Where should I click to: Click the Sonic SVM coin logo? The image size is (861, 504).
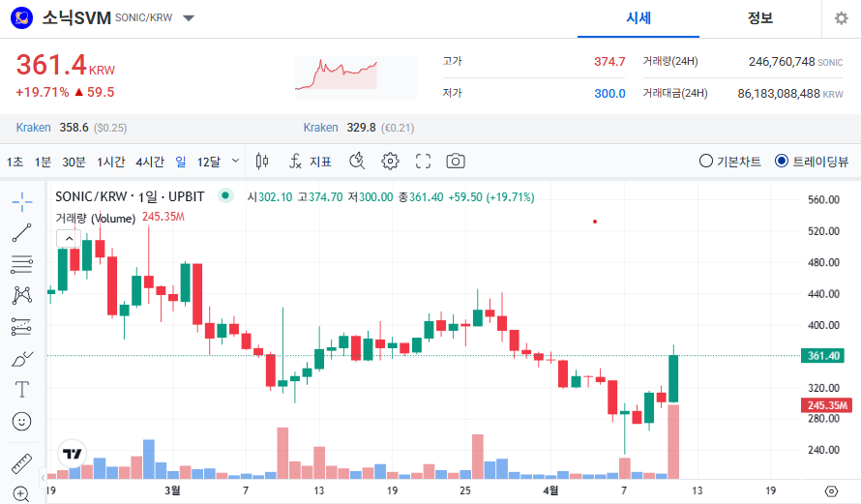(22, 18)
